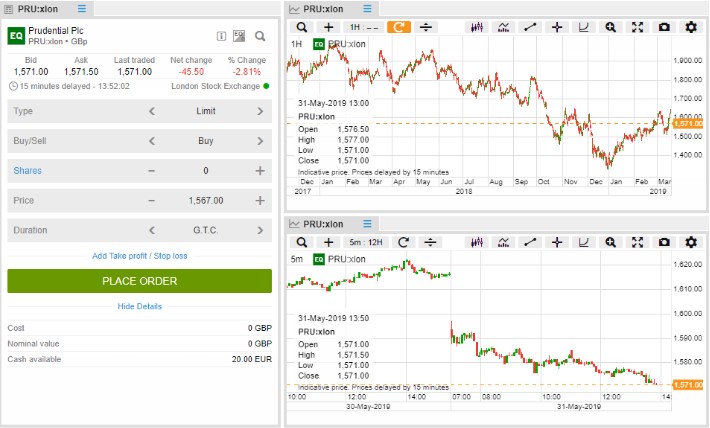Image resolution: width=710 pixels, height=428 pixels.
Task: Click the instrument info icon beside Prudential Plc
Action: click(220, 37)
